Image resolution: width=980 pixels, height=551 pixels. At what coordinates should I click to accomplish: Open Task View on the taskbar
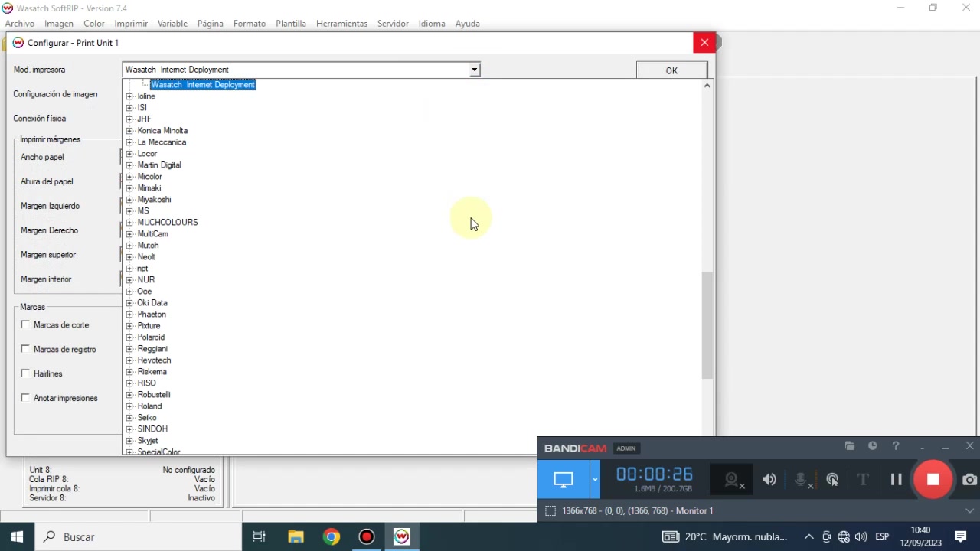click(x=259, y=536)
